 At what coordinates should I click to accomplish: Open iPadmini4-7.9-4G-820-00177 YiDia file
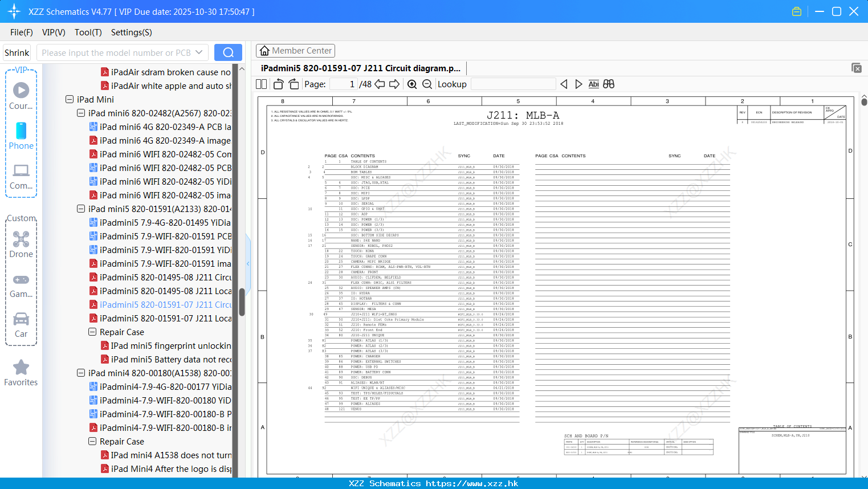pyautogui.click(x=160, y=386)
